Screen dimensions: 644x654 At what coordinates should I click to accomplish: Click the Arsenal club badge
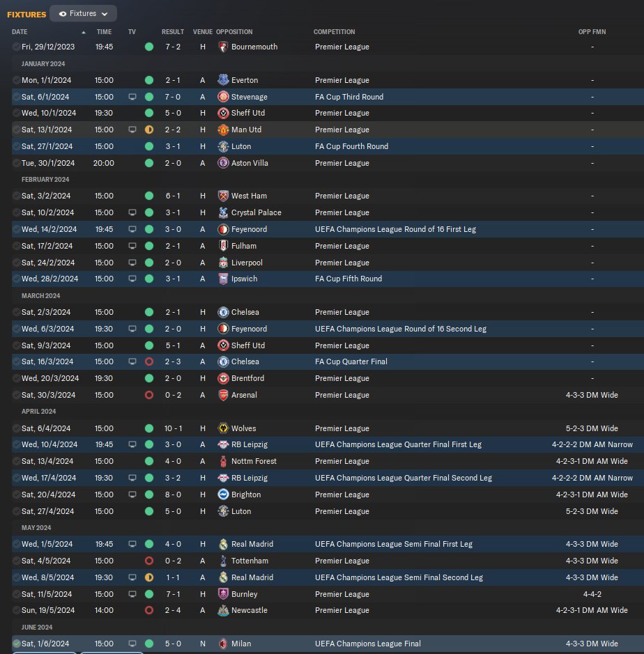point(223,395)
